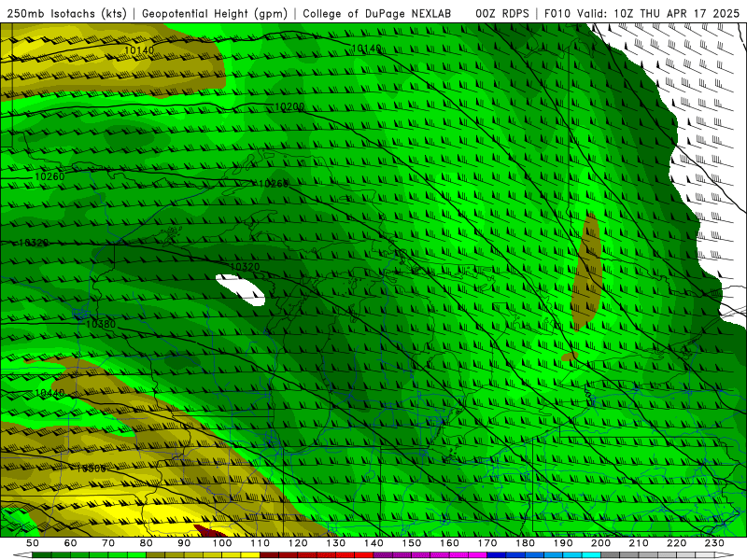Click the 100 value on the color scale
Image resolution: width=747 pixels, height=560 pixels.
[222, 543]
